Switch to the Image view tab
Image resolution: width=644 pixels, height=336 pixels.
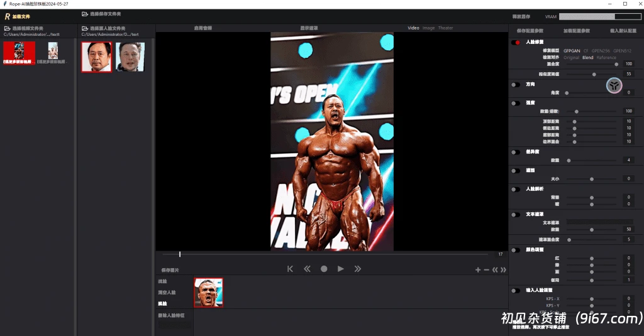(428, 28)
